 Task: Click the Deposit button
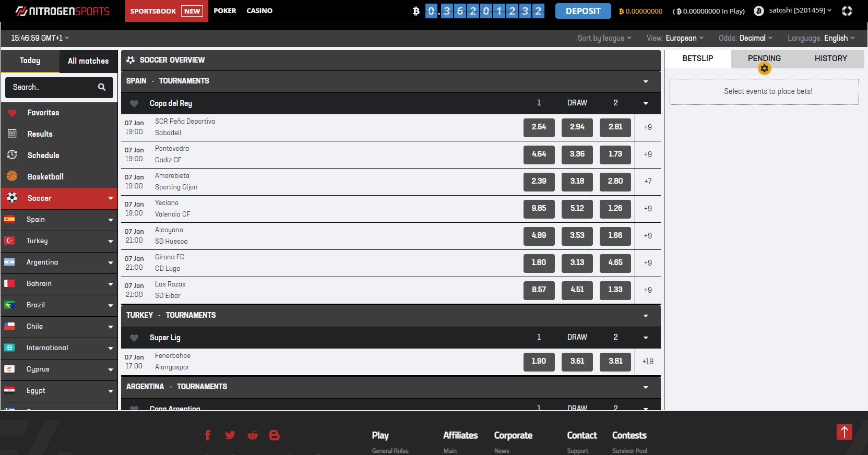coord(583,11)
